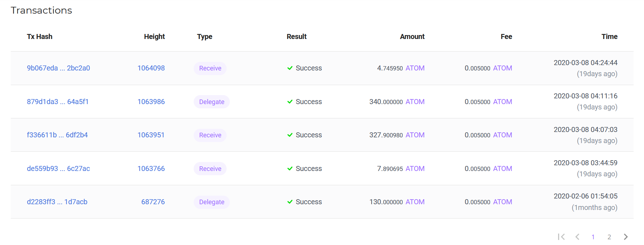
Task: Click Receive badge in 9b067eda row
Action: point(210,68)
